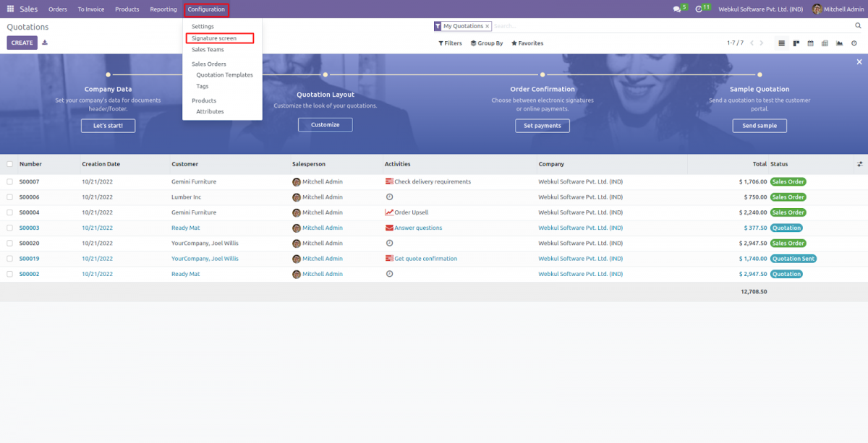Switch to pivot view
The width and height of the screenshot is (868, 443).
825,43
